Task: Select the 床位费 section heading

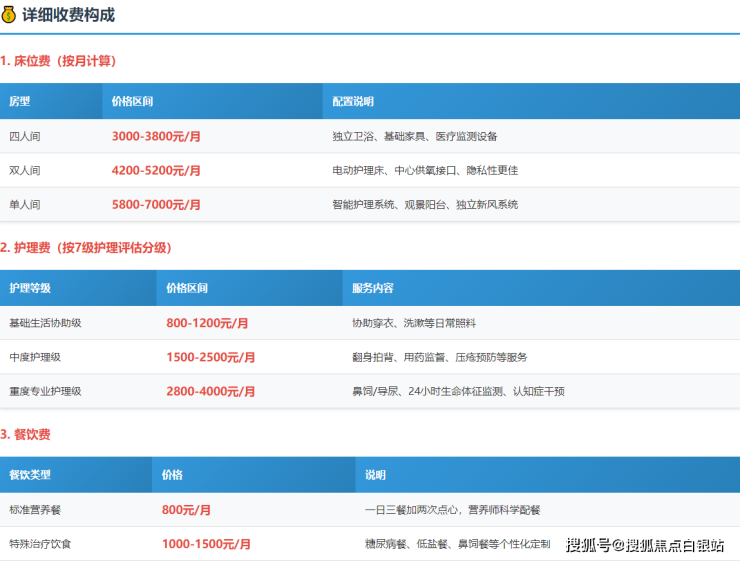Action: click(58, 61)
